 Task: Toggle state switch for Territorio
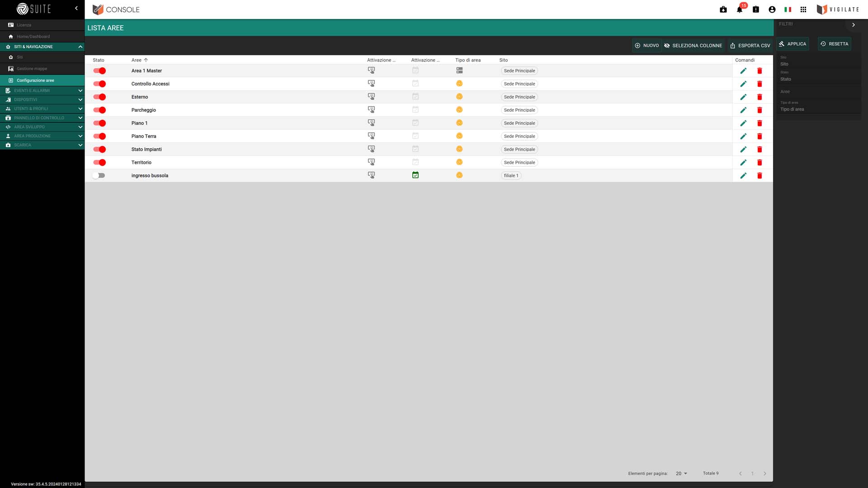point(99,163)
